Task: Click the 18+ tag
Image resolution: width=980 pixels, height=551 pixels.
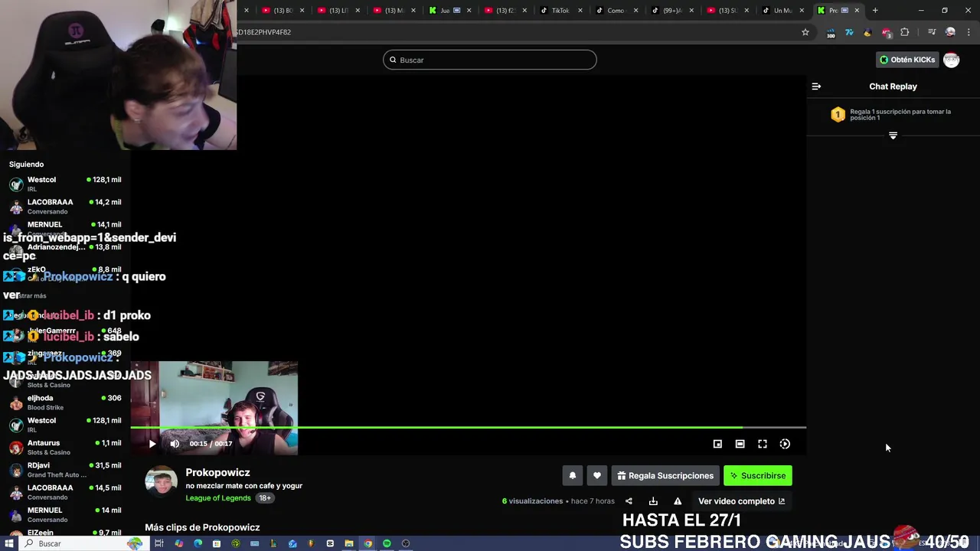Action: point(264,497)
